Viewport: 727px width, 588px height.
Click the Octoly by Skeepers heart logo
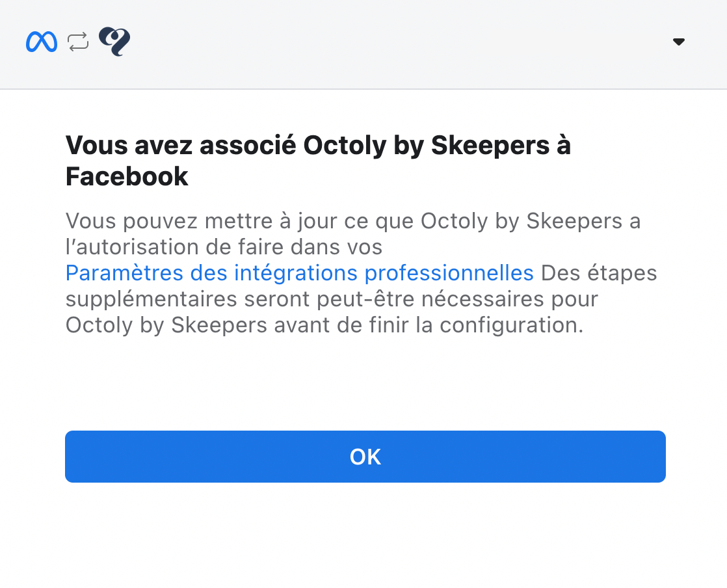(114, 42)
